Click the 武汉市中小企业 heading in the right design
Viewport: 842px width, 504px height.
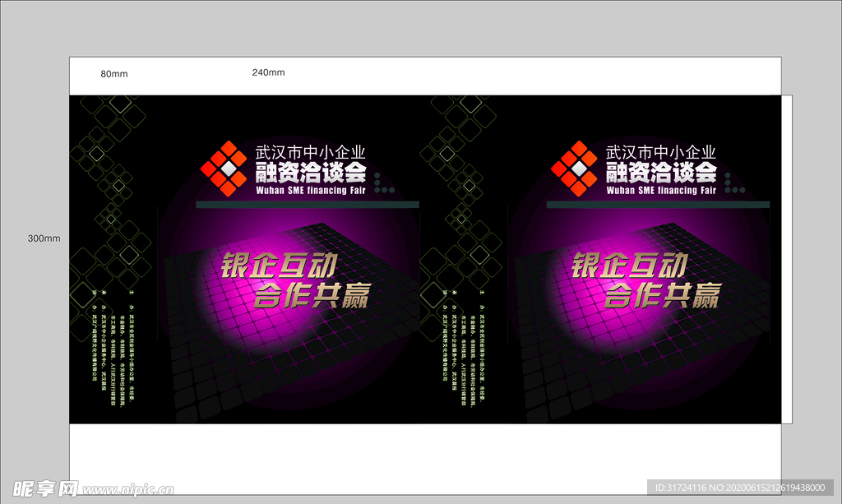pos(661,152)
